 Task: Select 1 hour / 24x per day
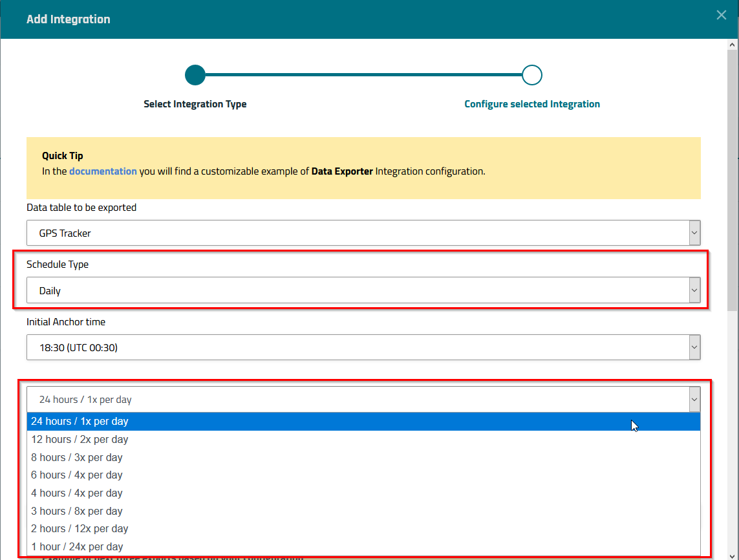tap(77, 546)
